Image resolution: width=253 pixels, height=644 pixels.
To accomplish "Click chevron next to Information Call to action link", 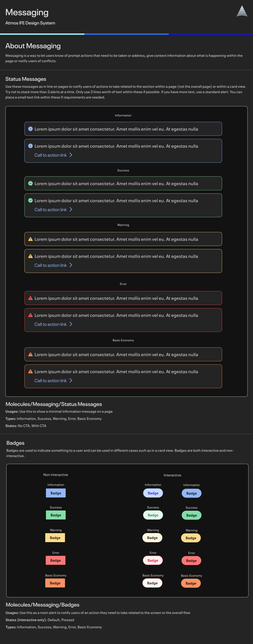I will pos(71,155).
